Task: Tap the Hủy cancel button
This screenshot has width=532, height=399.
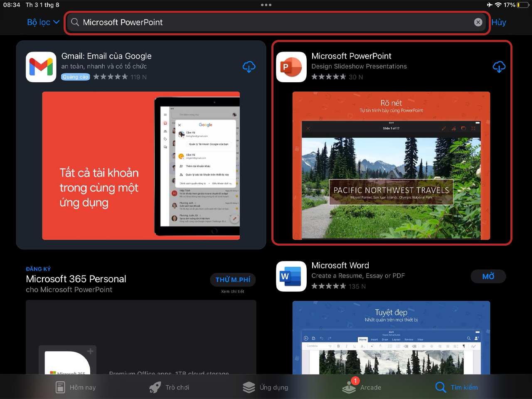Action: point(499,22)
